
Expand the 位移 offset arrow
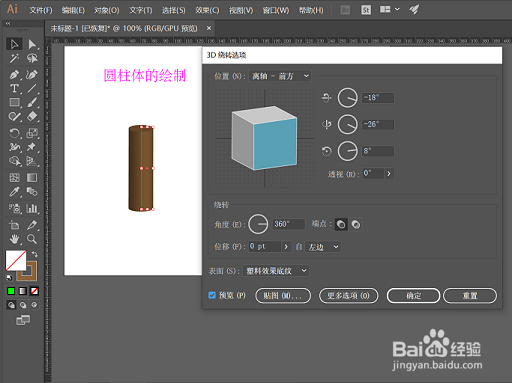click(x=286, y=247)
